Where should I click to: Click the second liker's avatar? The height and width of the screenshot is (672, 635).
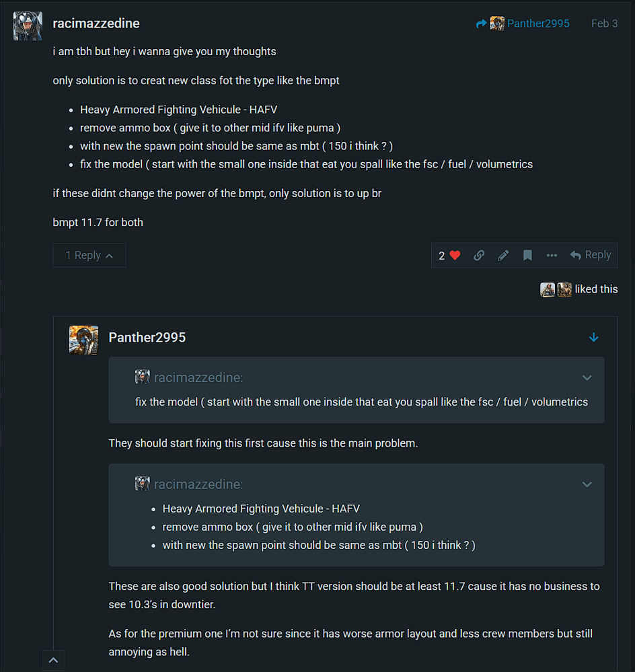point(564,290)
